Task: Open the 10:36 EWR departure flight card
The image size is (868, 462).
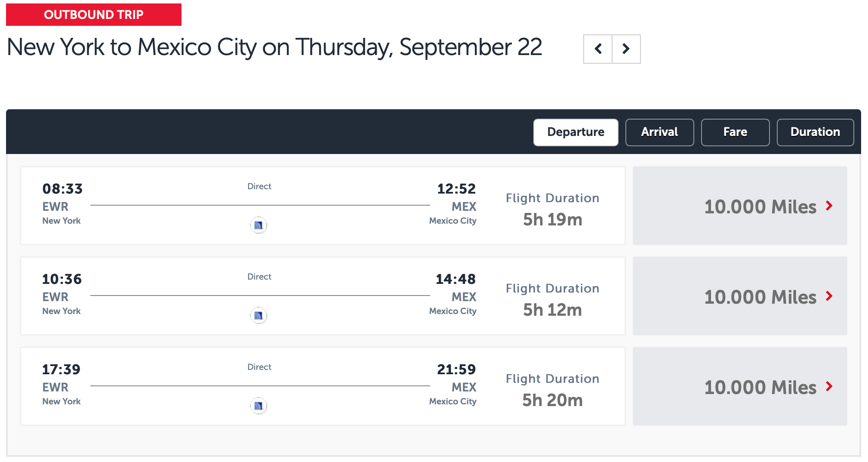Action: click(323, 296)
